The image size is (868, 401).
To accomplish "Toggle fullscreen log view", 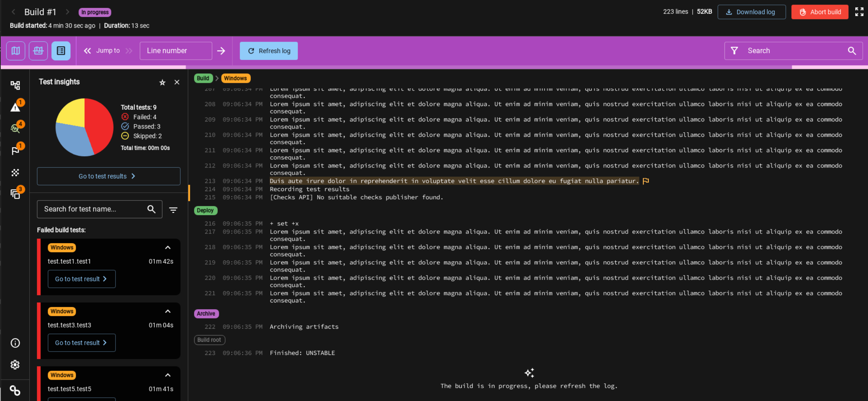I will (859, 12).
